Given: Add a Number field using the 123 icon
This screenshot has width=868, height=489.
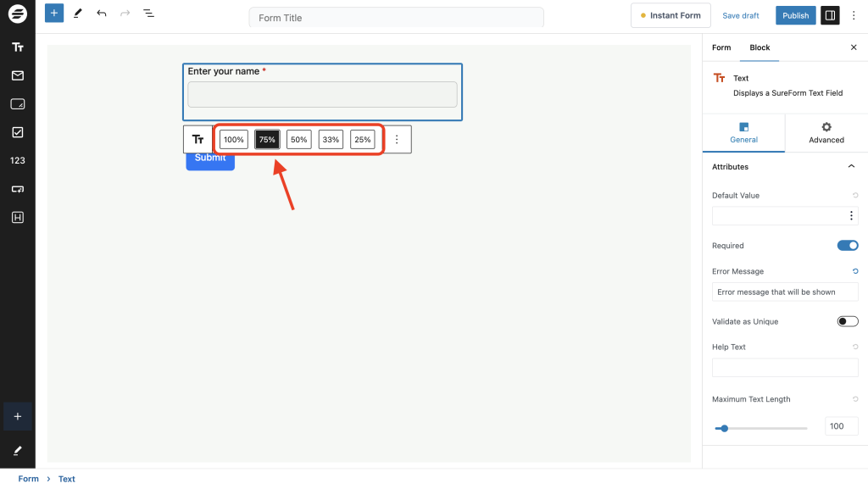Looking at the screenshot, I should [x=17, y=160].
